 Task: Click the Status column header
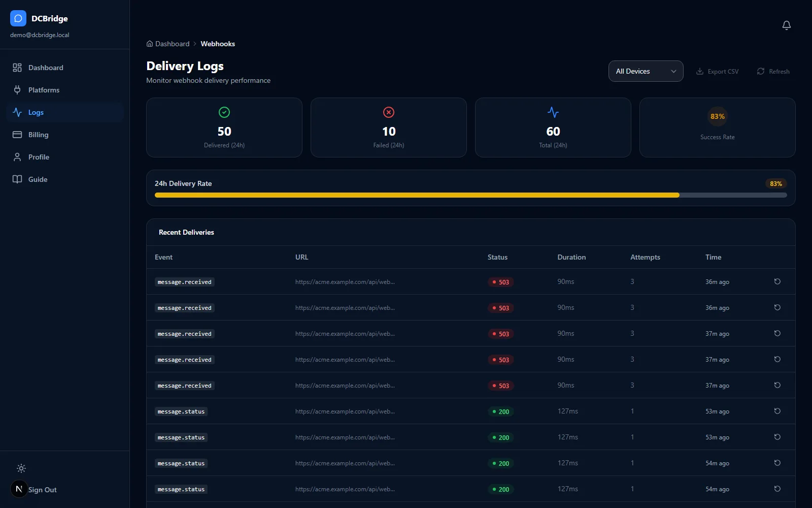(x=497, y=257)
